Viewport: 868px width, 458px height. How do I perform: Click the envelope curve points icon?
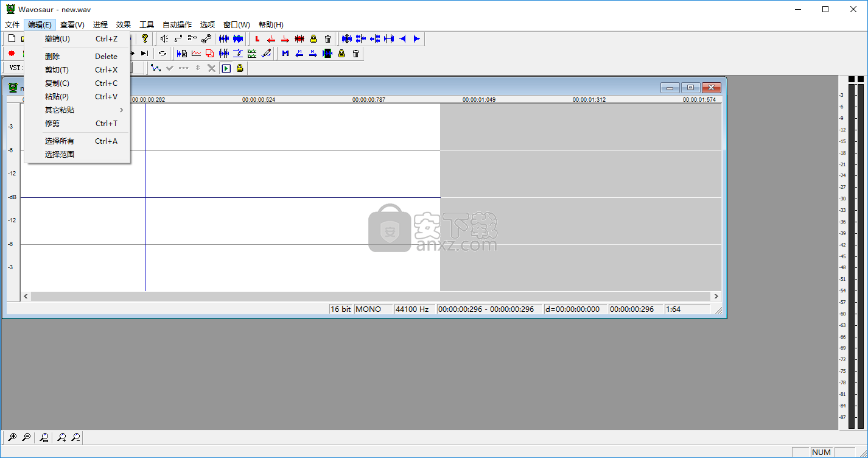tap(156, 68)
